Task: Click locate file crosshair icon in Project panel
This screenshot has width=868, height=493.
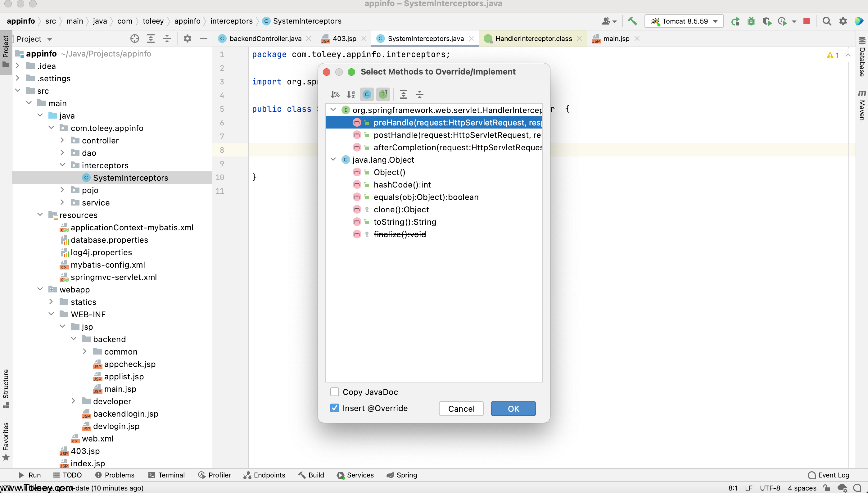Action: (x=134, y=38)
